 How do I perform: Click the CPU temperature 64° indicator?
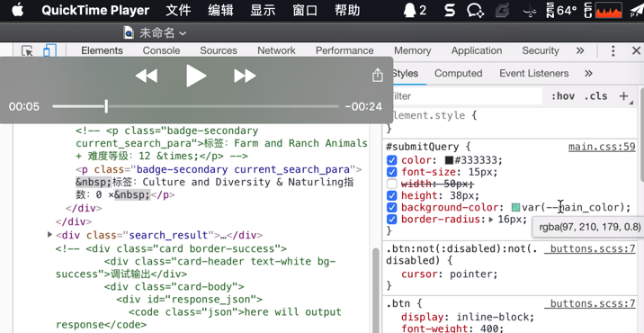tap(562, 10)
